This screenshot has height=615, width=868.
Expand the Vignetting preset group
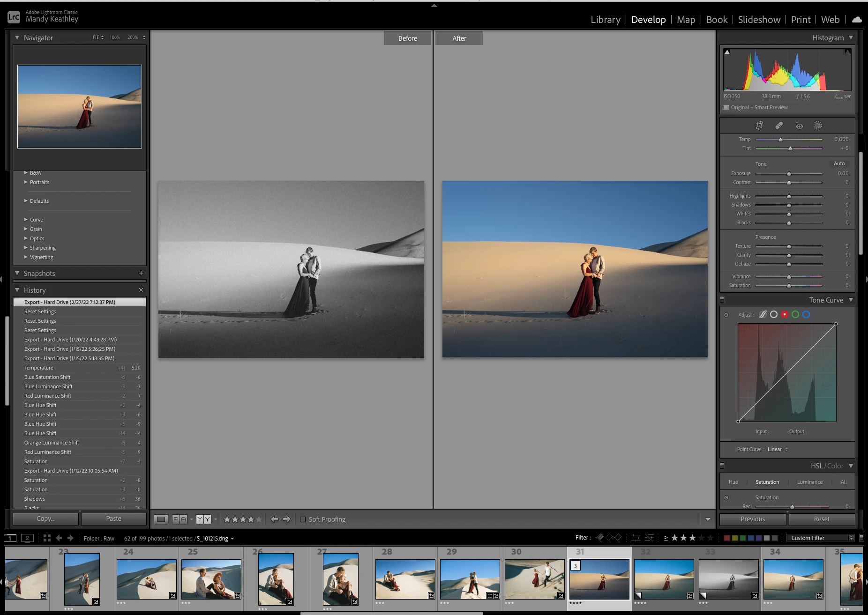tap(26, 257)
